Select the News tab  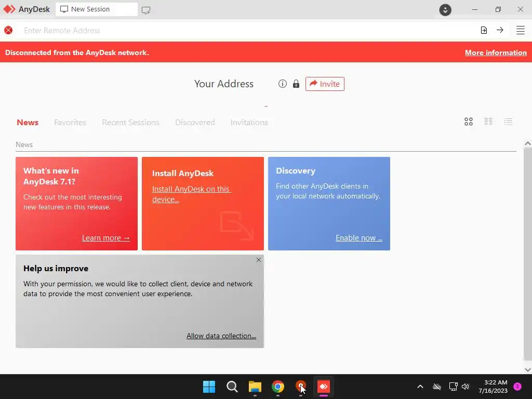tap(28, 122)
